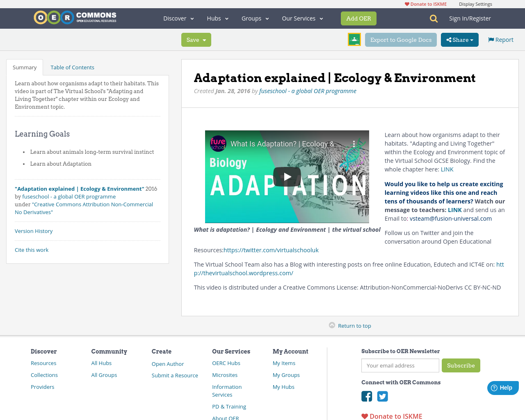Click Export to Google Docs button

click(401, 40)
